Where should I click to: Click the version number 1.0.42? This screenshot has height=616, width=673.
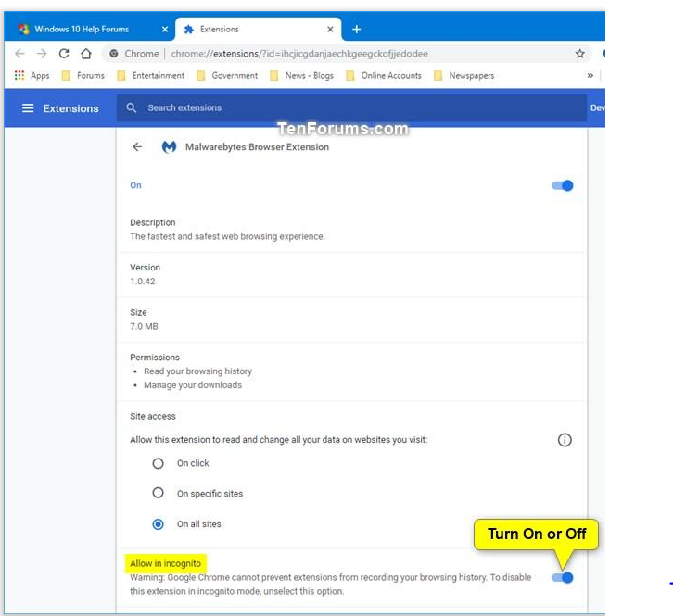coord(143,282)
